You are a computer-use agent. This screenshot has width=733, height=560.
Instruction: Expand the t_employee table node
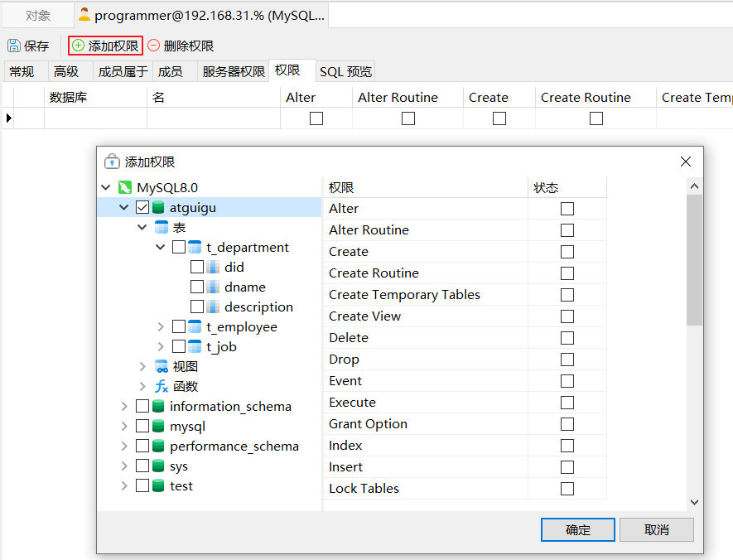pyautogui.click(x=161, y=326)
